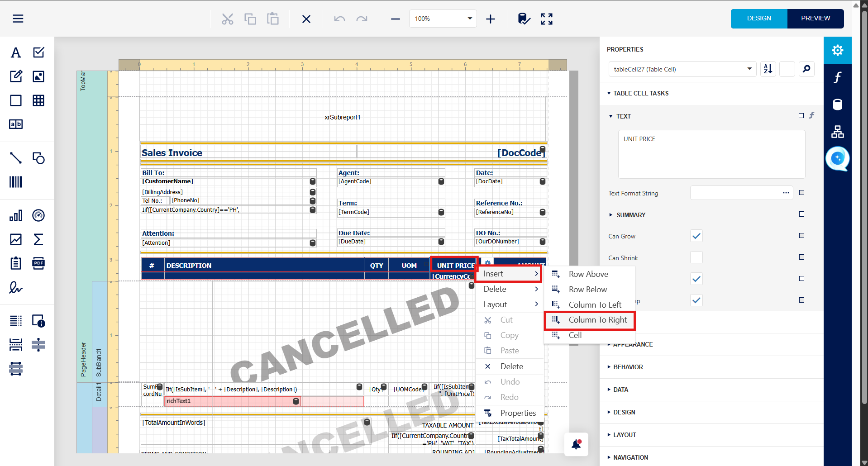The width and height of the screenshot is (868, 466).
Task: Open the Properties gear tab in the right sidebar
Action: (838, 50)
